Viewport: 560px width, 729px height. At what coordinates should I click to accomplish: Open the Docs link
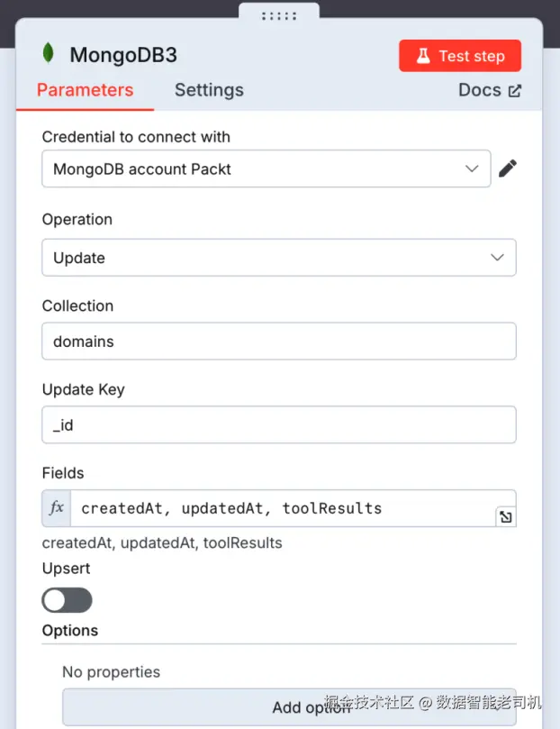[480, 90]
